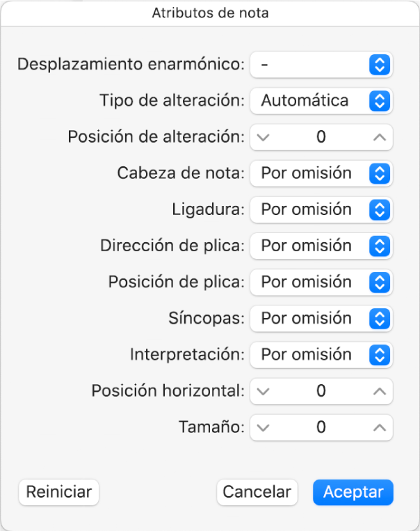The width and height of the screenshot is (420, 531).
Task: Open the Interpretación popup menu
Action: pos(321,354)
